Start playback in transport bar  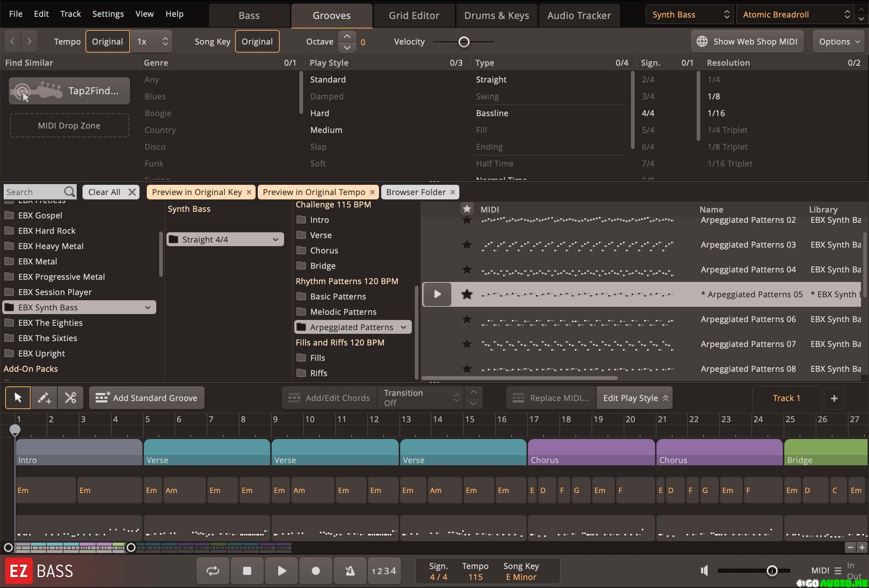[282, 571]
